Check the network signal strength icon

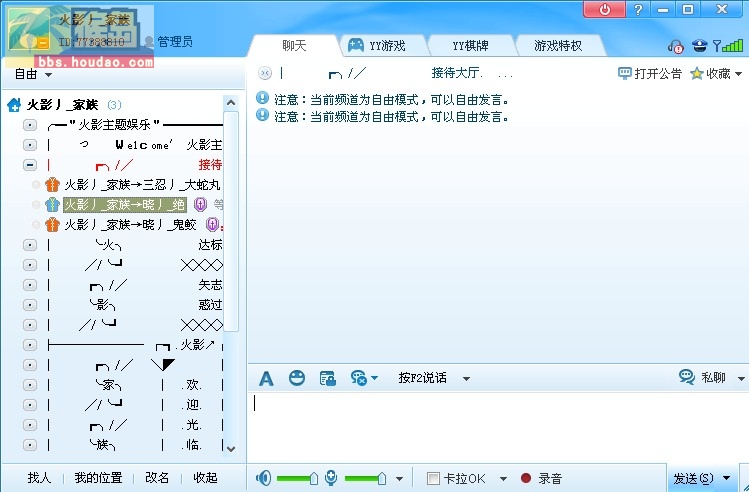(728, 45)
